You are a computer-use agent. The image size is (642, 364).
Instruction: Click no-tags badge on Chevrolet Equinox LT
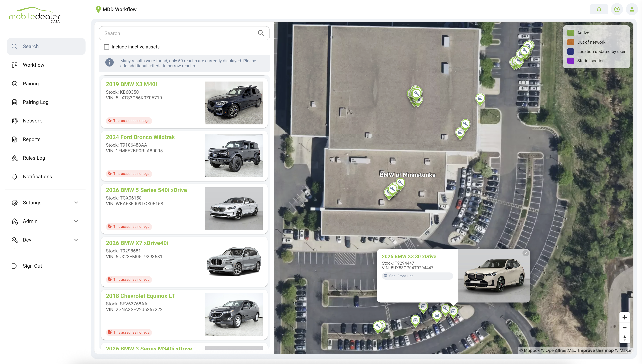129,332
